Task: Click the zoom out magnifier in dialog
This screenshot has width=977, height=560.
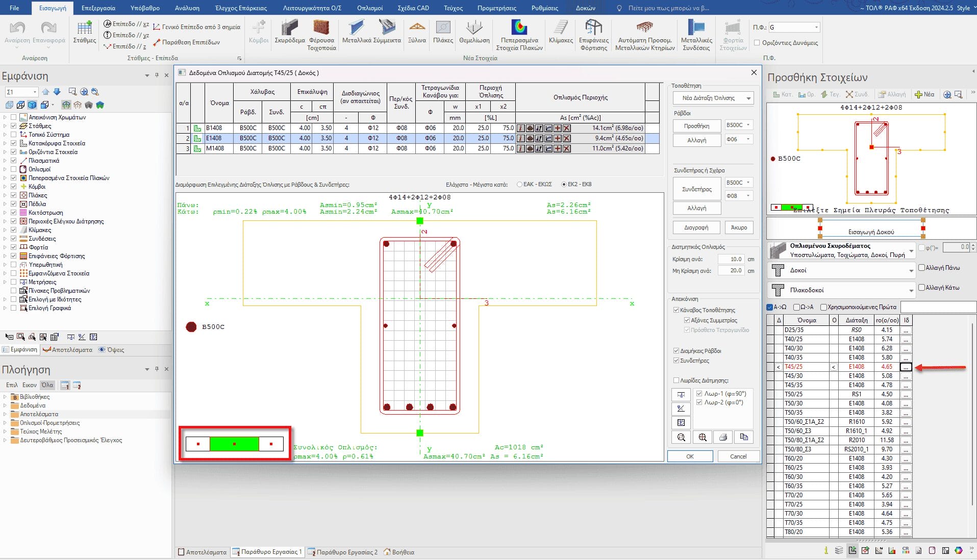Action: pyautogui.click(x=681, y=437)
